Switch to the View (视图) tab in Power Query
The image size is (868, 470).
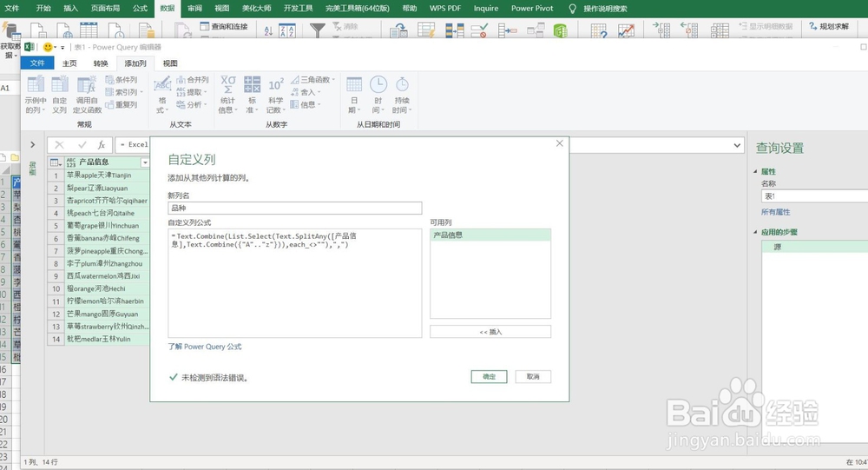pos(170,63)
